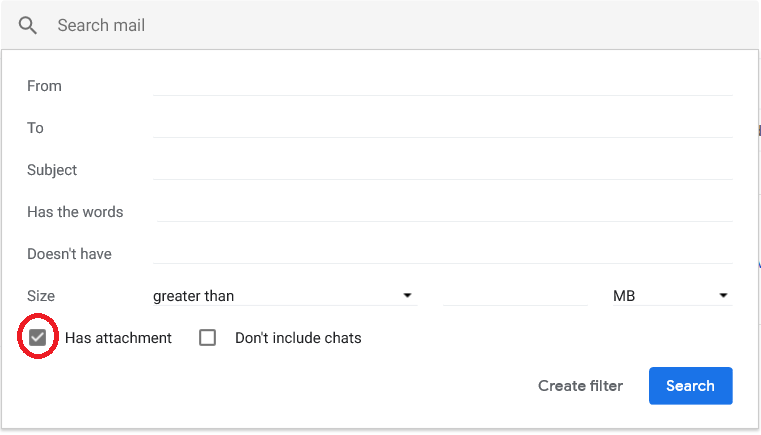Enable the Don't include chats checkbox
761x435 pixels.
[208, 337]
